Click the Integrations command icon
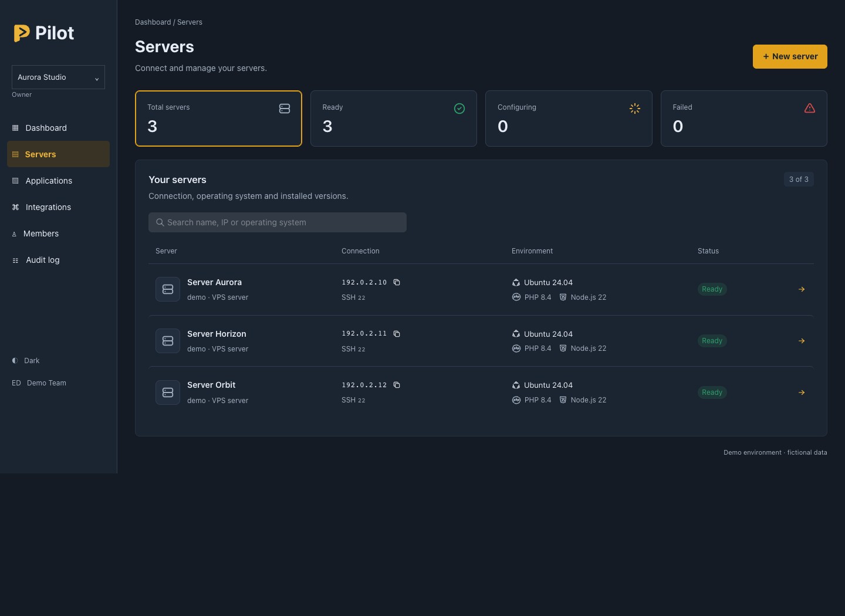Viewport: 845px width, 616px height. pos(15,207)
